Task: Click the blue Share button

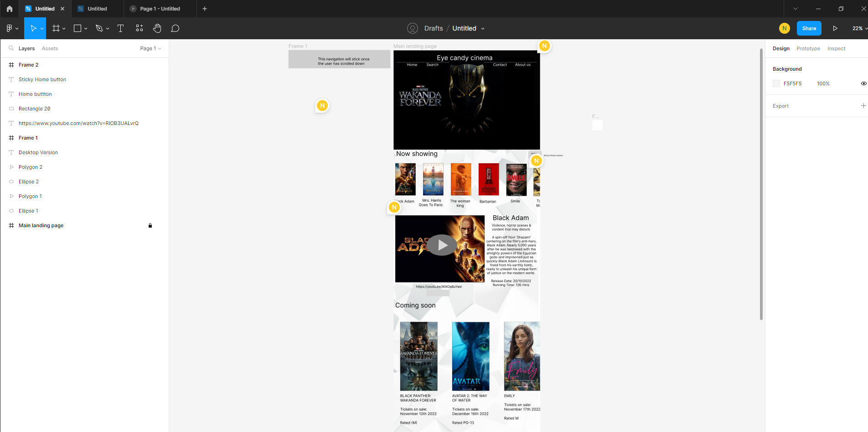Action: pyautogui.click(x=809, y=28)
